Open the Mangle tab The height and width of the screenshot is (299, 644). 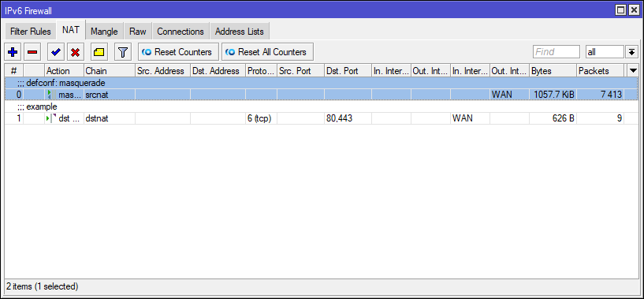point(104,32)
